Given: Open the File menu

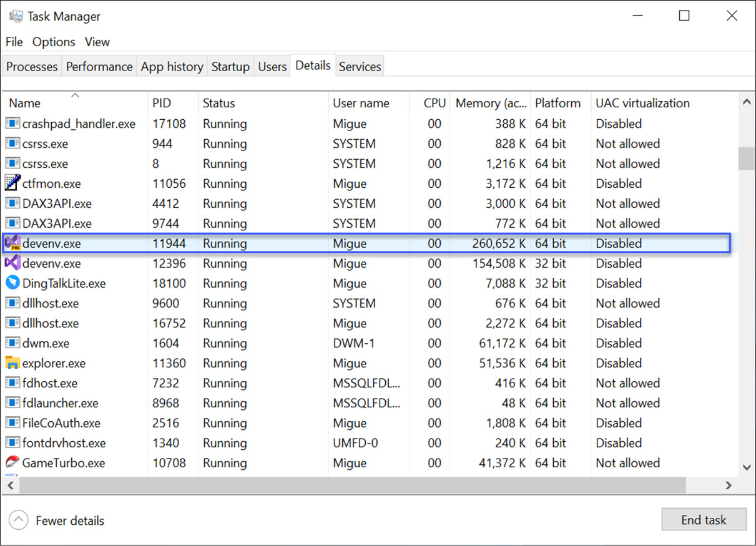Looking at the screenshot, I should tap(14, 42).
